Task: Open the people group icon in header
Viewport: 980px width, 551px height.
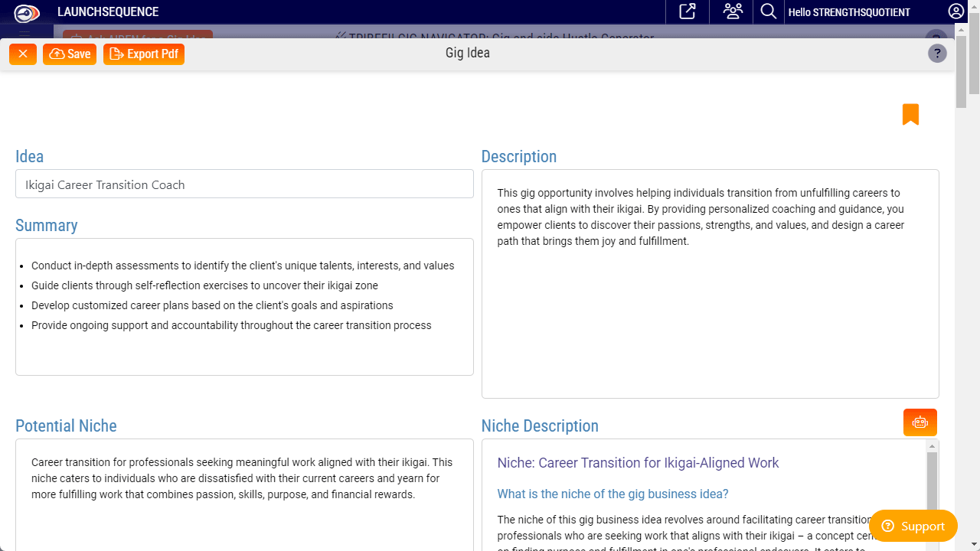Action: point(732,11)
